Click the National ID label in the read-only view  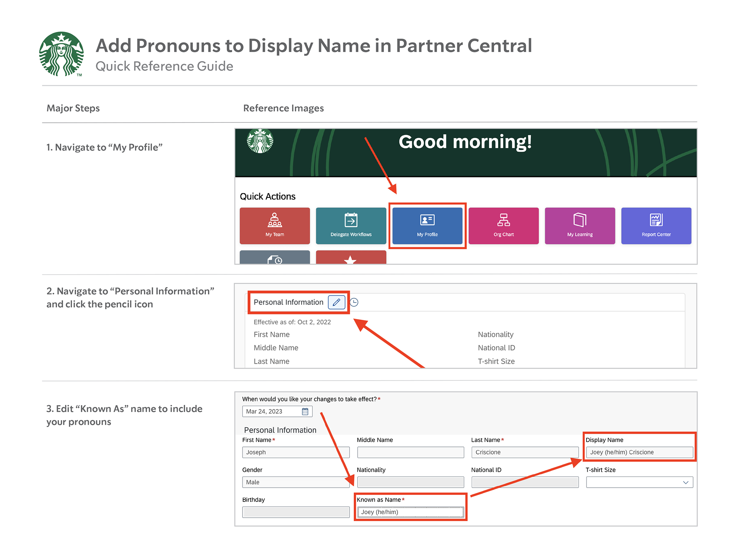point(496,348)
